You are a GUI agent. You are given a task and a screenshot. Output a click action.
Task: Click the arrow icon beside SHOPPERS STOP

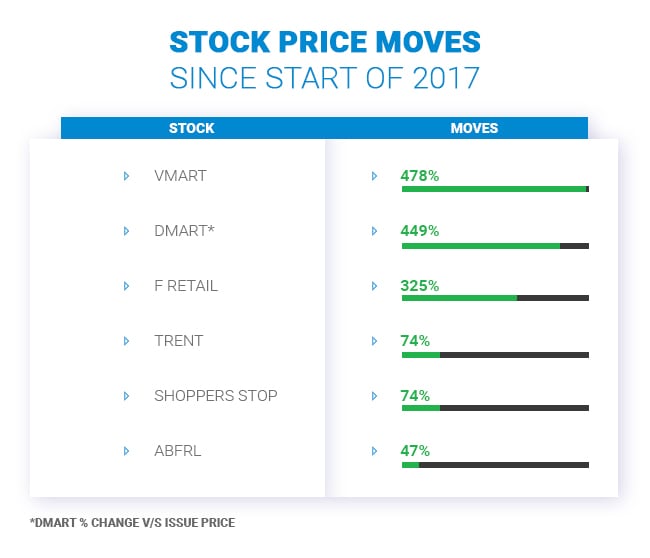[x=126, y=396]
